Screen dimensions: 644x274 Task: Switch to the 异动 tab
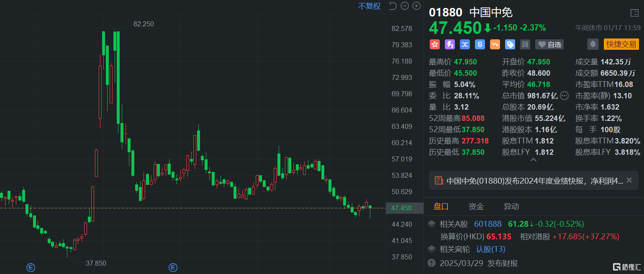point(511,206)
